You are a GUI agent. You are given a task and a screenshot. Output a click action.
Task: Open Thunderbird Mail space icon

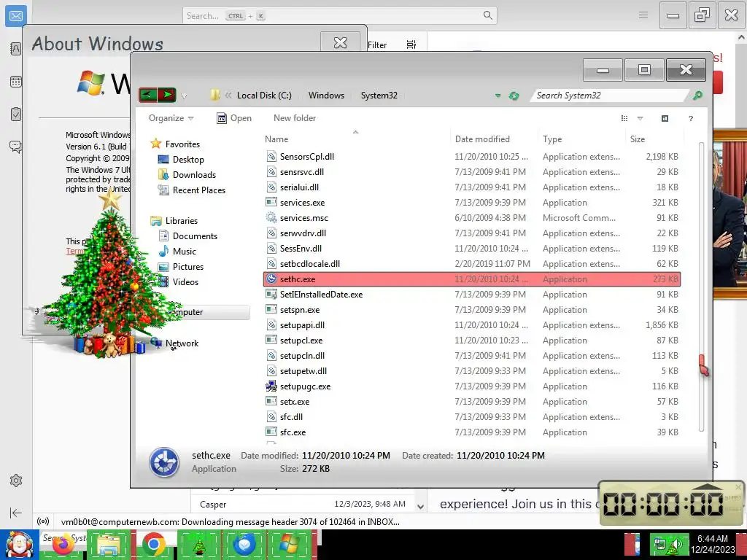(16, 16)
